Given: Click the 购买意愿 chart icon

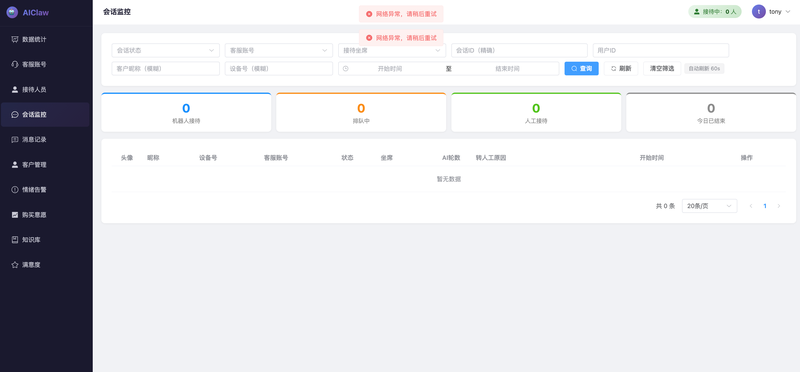Looking at the screenshot, I should (x=15, y=215).
